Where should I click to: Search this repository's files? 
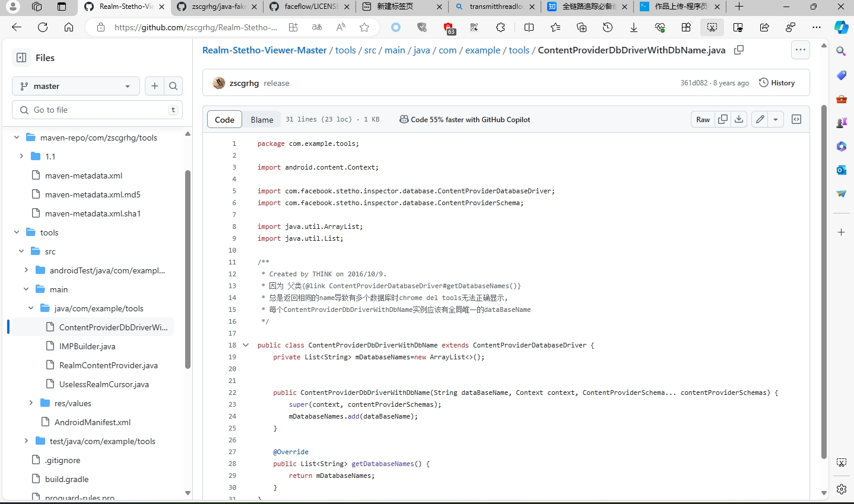pyautogui.click(x=173, y=86)
